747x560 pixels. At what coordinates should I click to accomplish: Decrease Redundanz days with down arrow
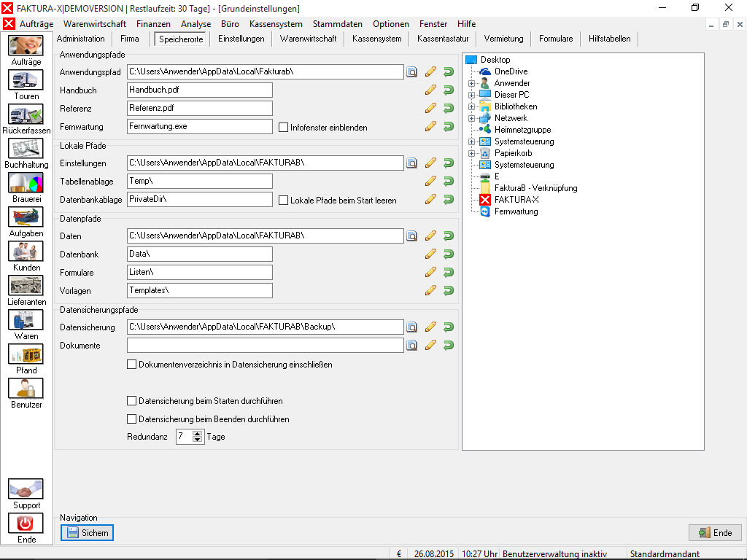click(x=197, y=440)
